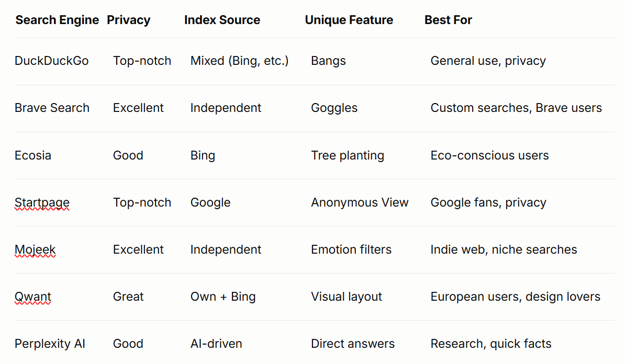Click the Emotion filters cell

[x=351, y=249]
